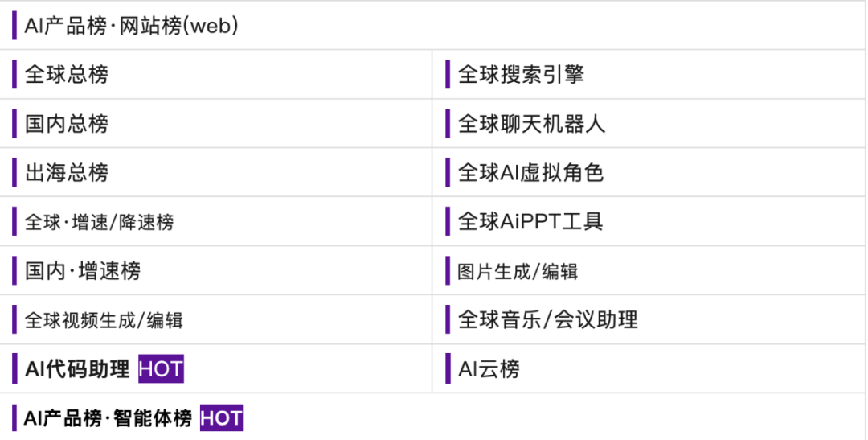Select 全球AI虚拟角色 ranking
This screenshot has height=440, width=868.
click(x=530, y=172)
